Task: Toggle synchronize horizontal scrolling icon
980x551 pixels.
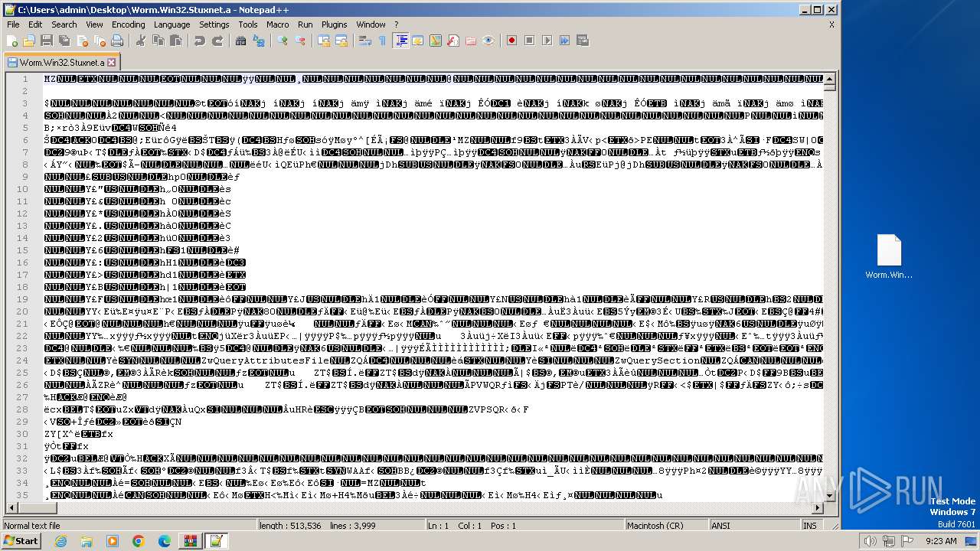Action: [341, 41]
